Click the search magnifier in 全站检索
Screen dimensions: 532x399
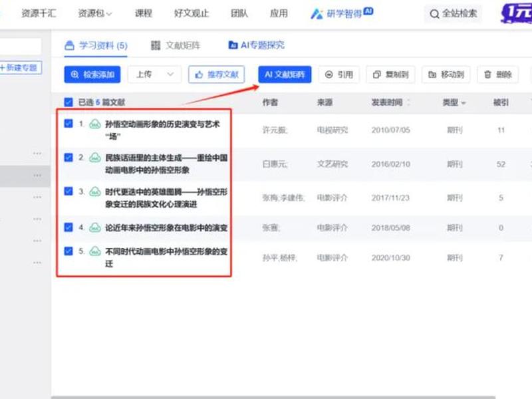tap(434, 14)
